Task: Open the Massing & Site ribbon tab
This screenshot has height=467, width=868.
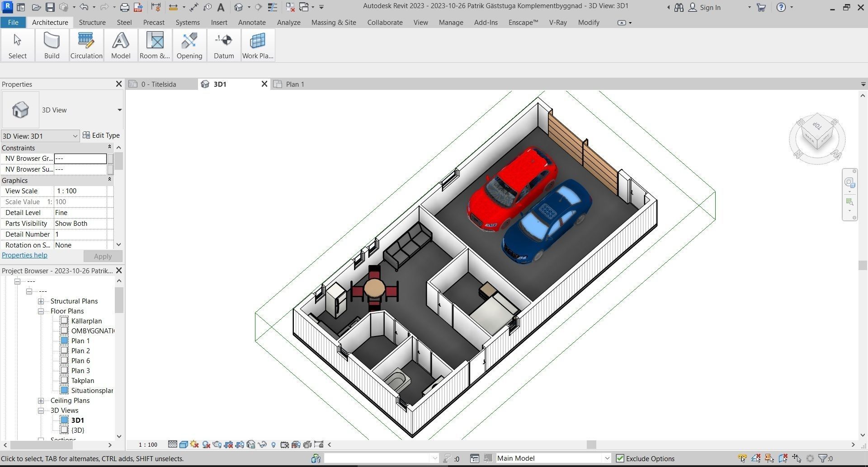Action: 334,22
